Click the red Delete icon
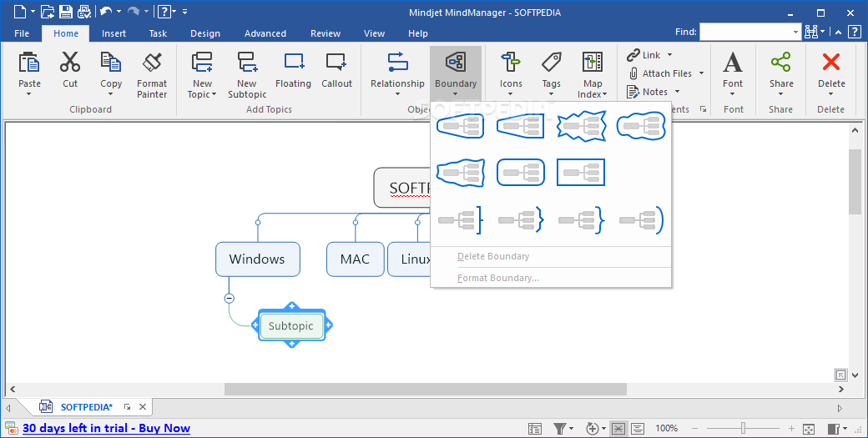The width and height of the screenshot is (868, 438). pyautogui.click(x=831, y=63)
